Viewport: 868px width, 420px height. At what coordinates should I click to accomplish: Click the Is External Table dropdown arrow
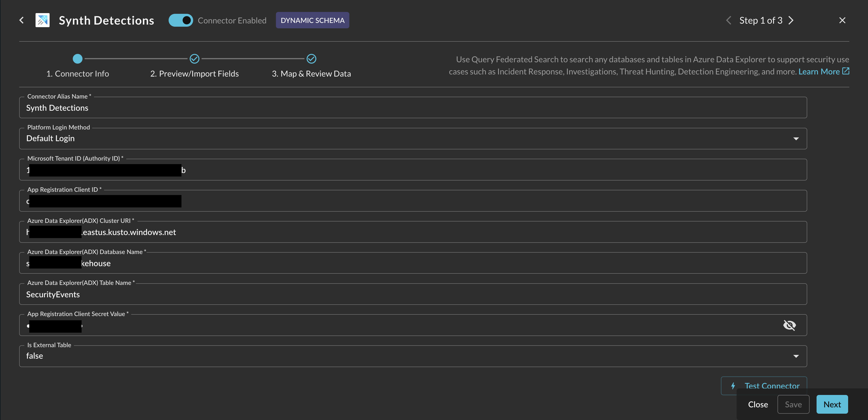(796, 356)
